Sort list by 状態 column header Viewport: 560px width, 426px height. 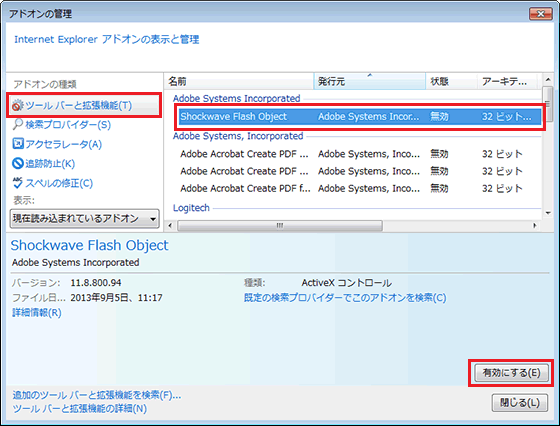pos(451,81)
